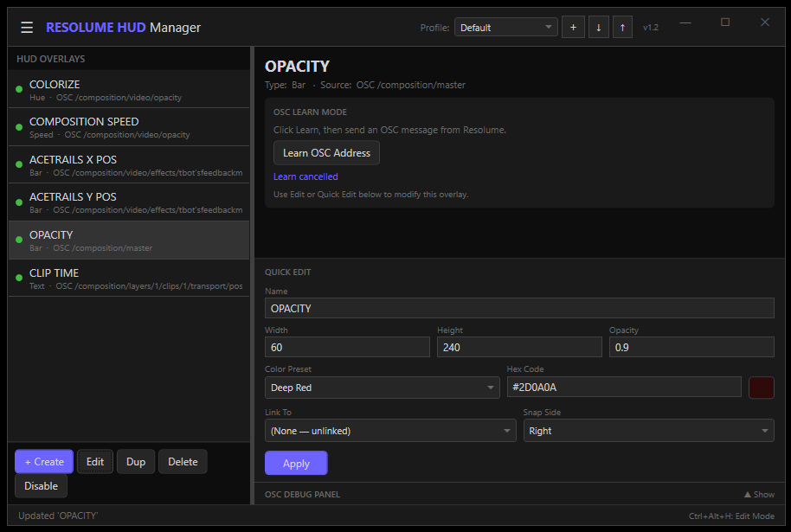
Task: Show the OSC Debug Panel
Action: 758,495
